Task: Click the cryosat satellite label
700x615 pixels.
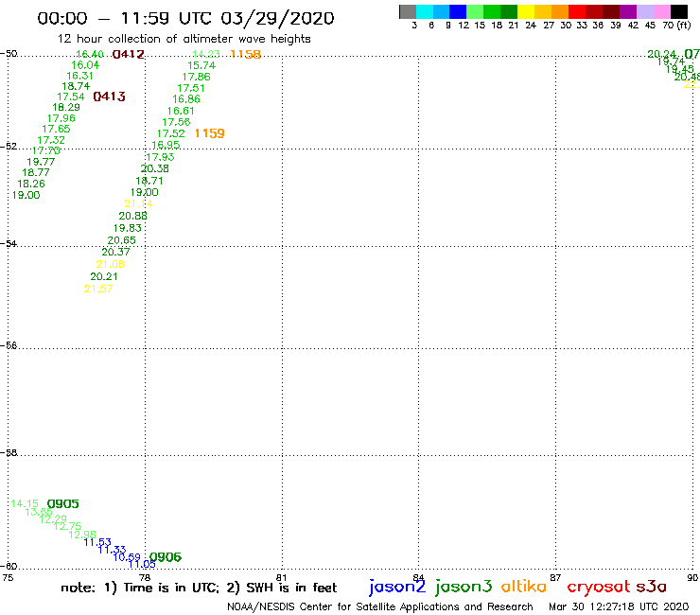Action: point(599,588)
